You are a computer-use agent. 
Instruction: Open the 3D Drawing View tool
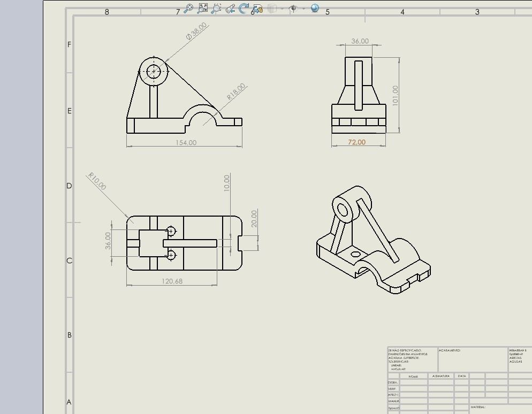pyautogui.click(x=257, y=9)
